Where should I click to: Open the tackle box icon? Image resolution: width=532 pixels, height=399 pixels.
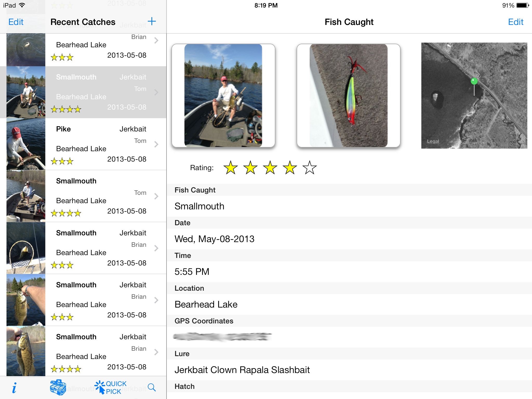[58, 387]
